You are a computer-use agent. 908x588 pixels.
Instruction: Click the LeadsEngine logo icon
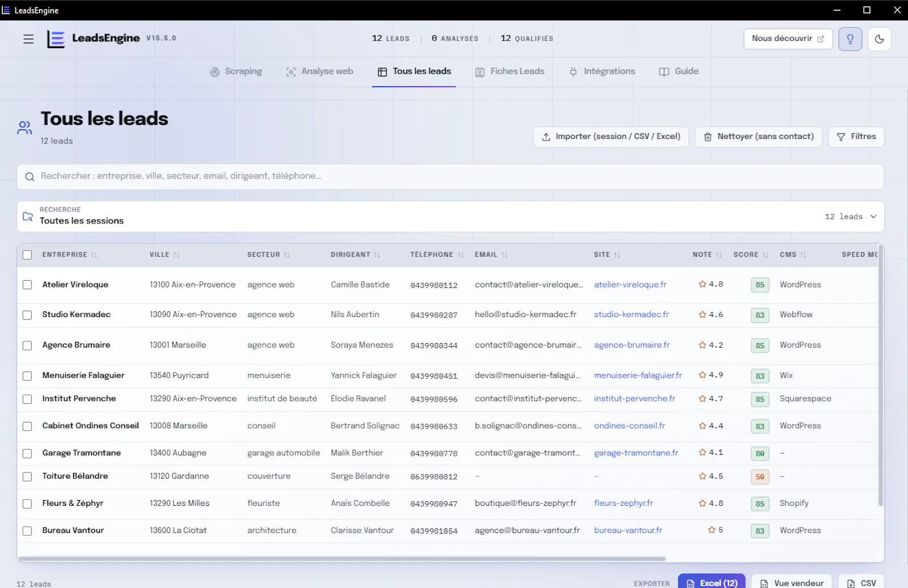click(56, 39)
